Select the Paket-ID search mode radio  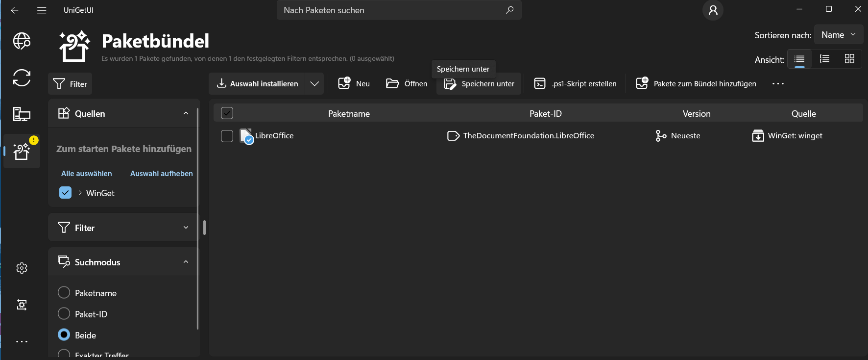(64, 314)
